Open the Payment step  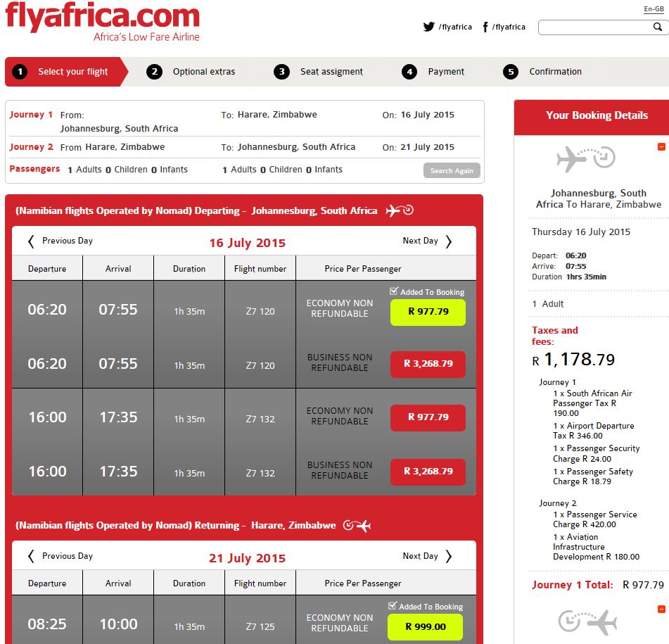(x=446, y=72)
